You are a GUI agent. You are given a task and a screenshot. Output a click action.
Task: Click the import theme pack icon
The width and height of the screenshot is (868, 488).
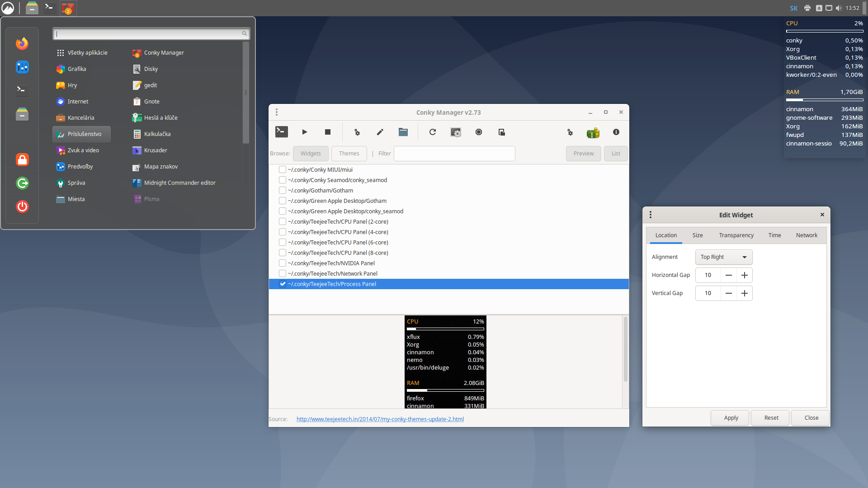[502, 132]
